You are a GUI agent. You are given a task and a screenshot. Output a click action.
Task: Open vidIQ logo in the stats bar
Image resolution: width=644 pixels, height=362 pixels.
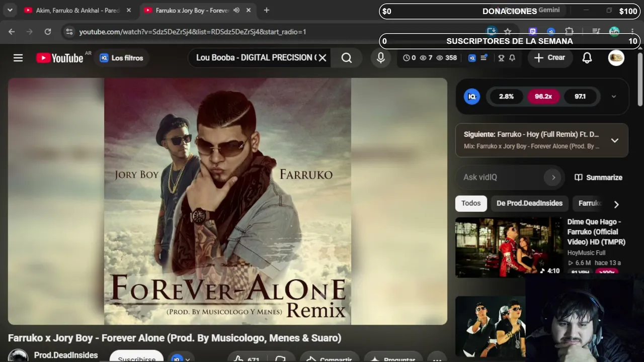[x=472, y=58]
